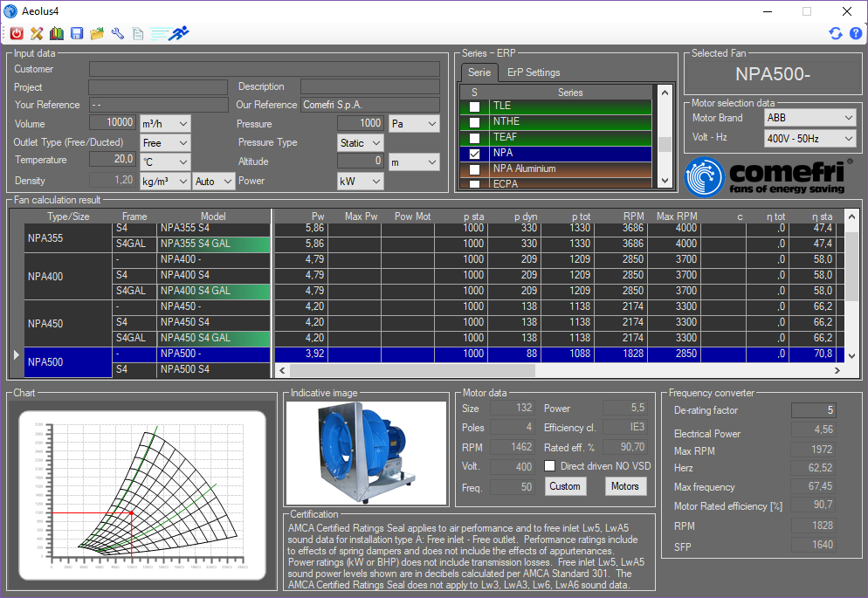
Task: Switch to the ErP Settings tab
Action: pyautogui.click(x=534, y=72)
